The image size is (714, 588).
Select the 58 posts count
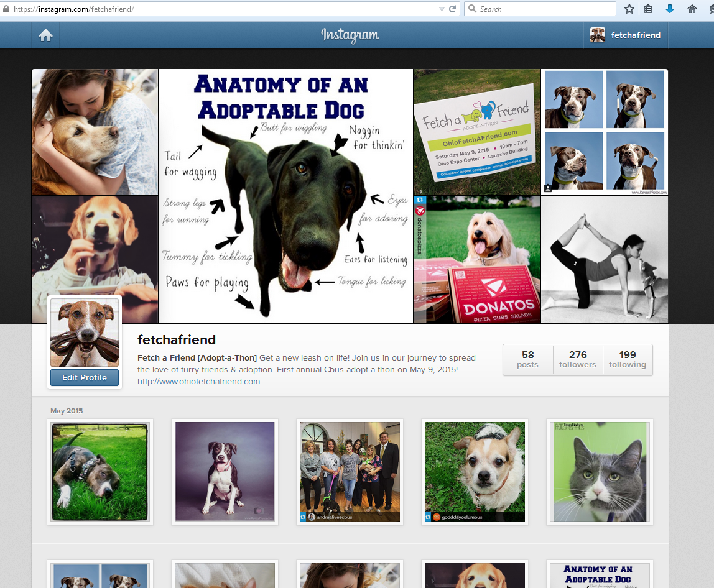pos(527,359)
